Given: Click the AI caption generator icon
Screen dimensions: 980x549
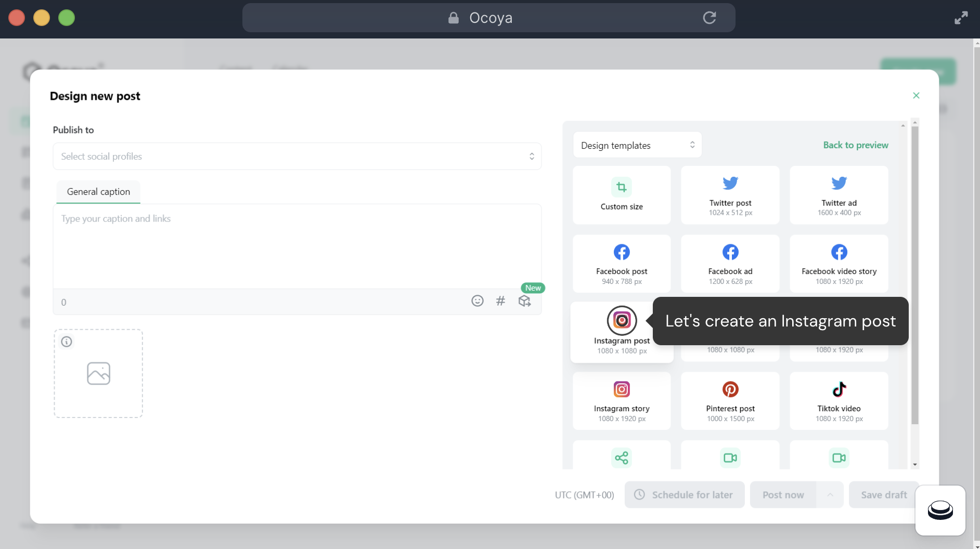Looking at the screenshot, I should (524, 301).
